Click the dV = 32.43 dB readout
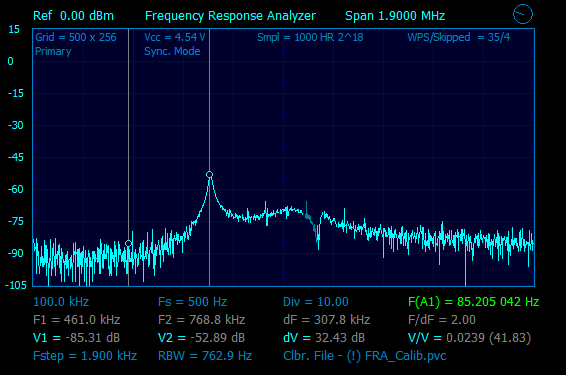 click(x=324, y=338)
